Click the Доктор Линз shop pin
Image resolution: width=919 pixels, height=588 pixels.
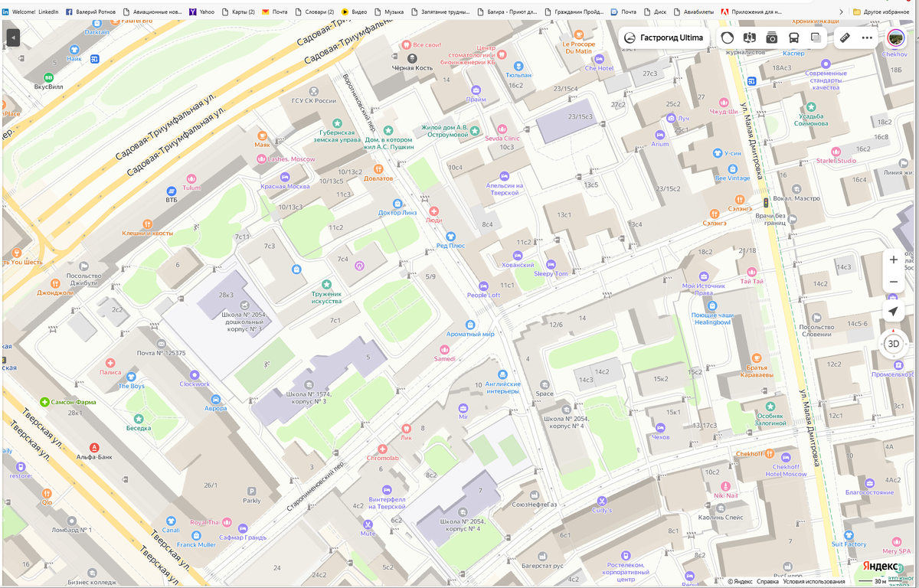coord(397,204)
